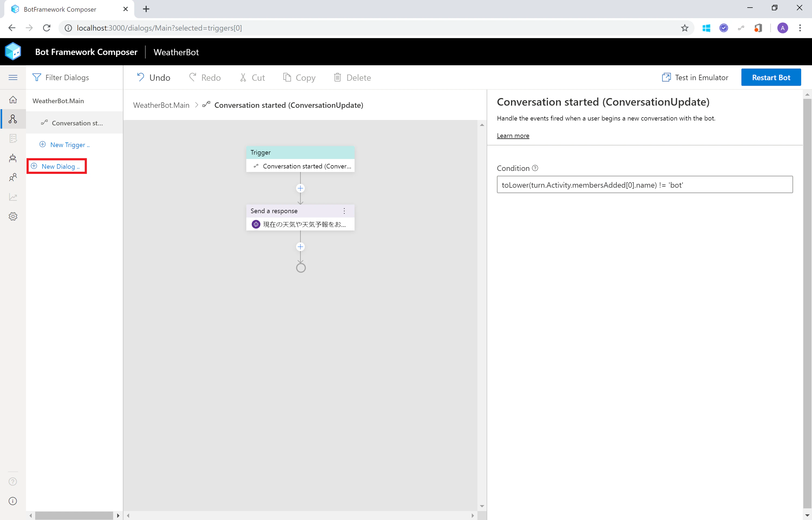
Task: Open the User Input people icon
Action: (13, 177)
